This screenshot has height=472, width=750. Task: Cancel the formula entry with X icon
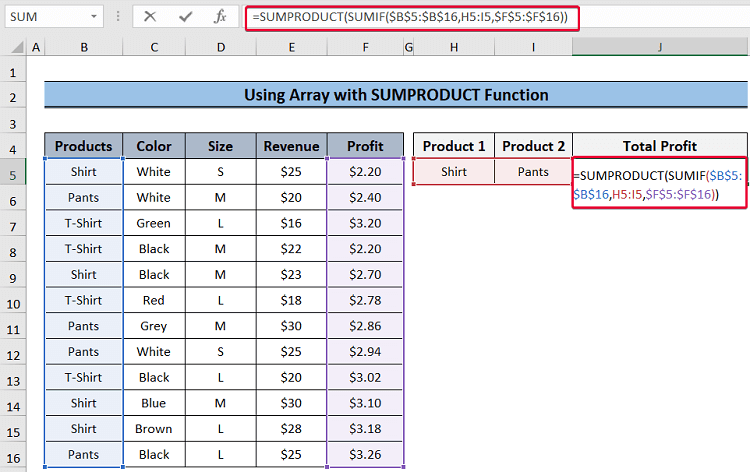tap(150, 17)
